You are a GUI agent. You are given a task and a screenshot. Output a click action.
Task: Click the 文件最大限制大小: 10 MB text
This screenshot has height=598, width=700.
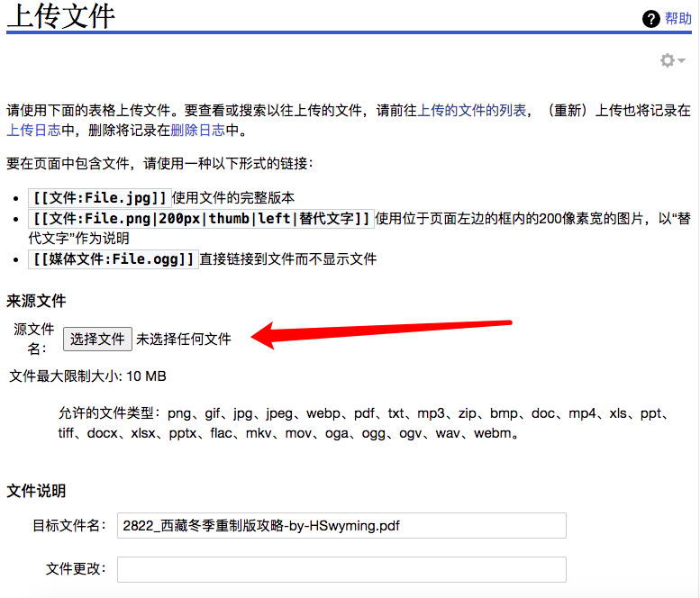tap(87, 376)
